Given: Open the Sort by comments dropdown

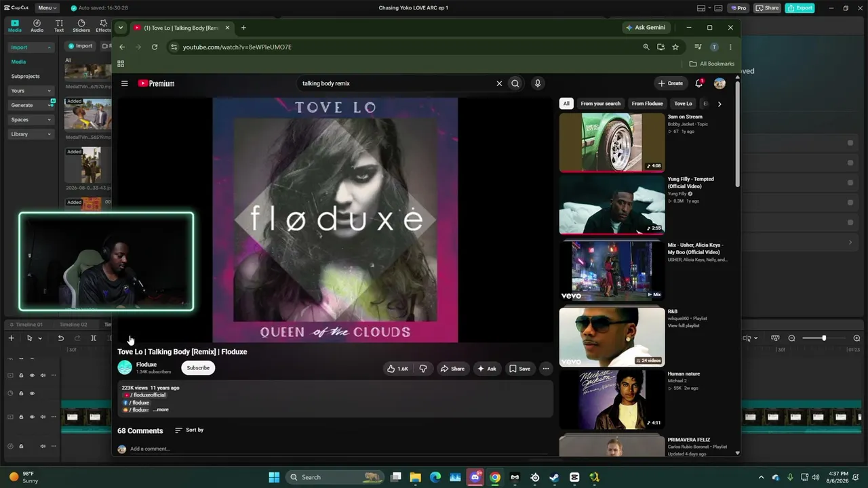Looking at the screenshot, I should click(x=189, y=430).
